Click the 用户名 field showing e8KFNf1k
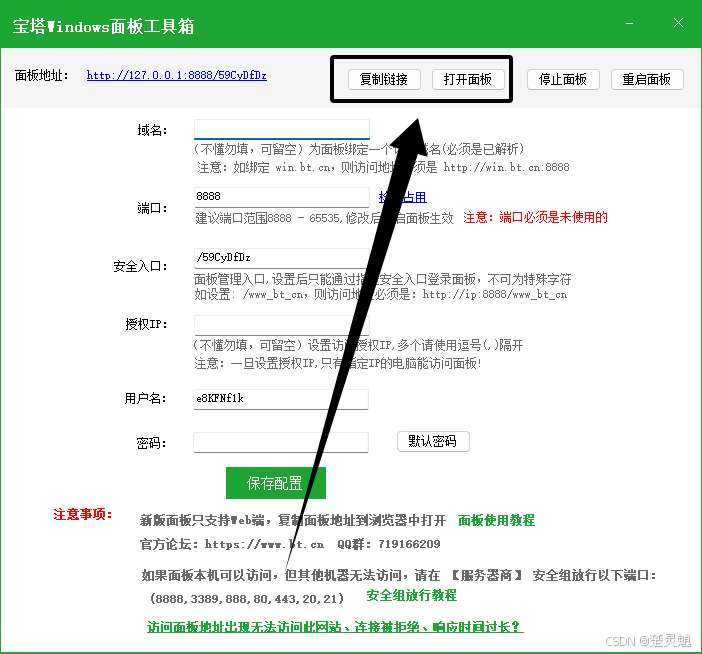 [281, 399]
